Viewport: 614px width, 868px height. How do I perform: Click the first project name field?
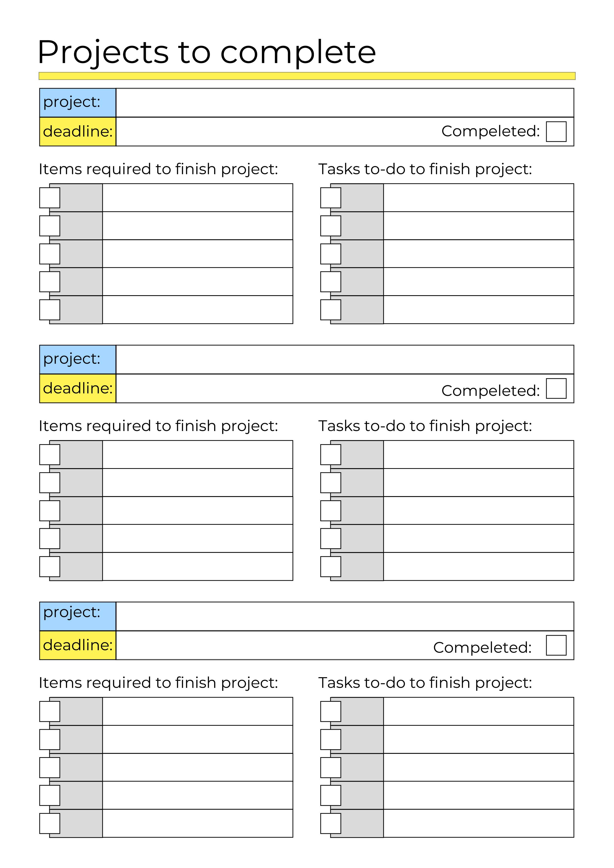click(x=344, y=103)
